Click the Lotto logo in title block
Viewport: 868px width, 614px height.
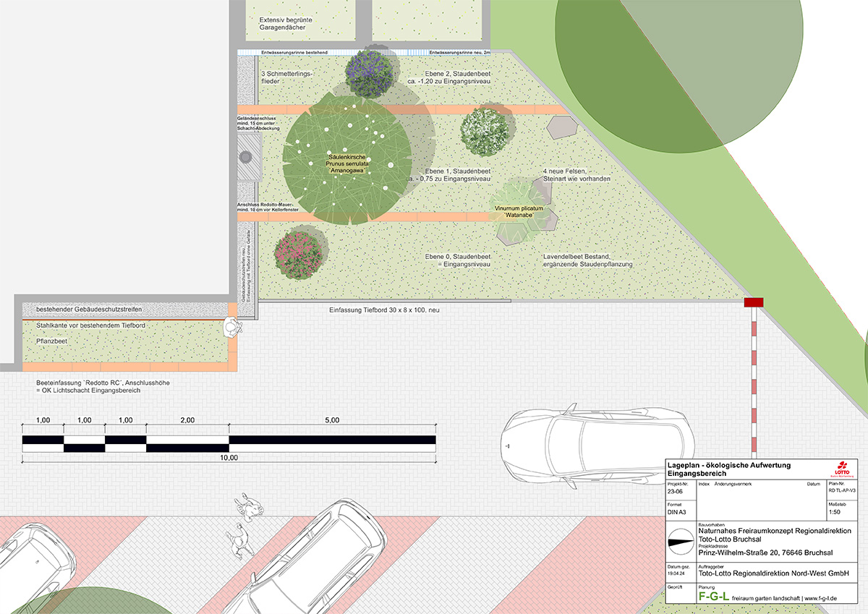coord(845,468)
